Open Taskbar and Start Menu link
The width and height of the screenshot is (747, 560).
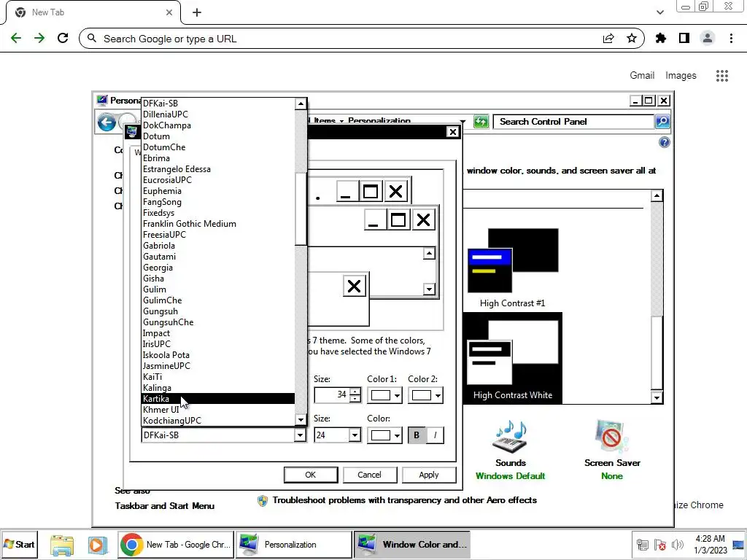point(164,506)
